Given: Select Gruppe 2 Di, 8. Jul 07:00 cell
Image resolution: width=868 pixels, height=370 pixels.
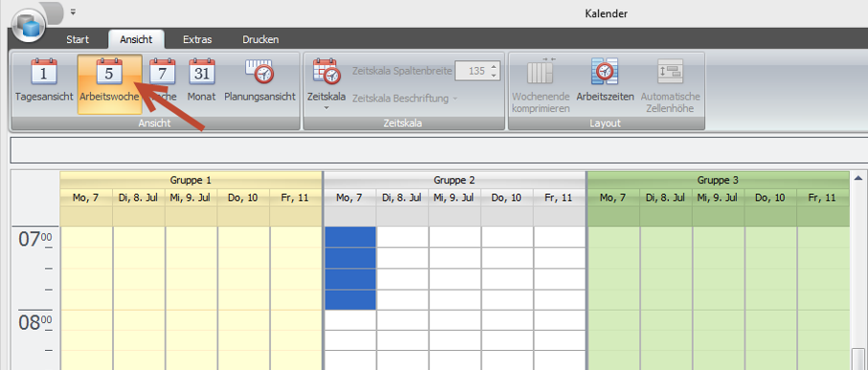Looking at the screenshot, I should 403,237.
